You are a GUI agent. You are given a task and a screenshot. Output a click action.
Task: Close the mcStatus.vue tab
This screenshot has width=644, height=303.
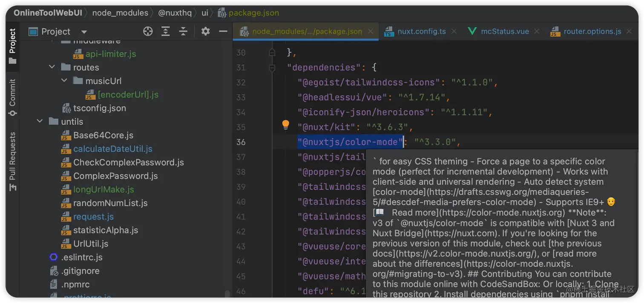537,31
